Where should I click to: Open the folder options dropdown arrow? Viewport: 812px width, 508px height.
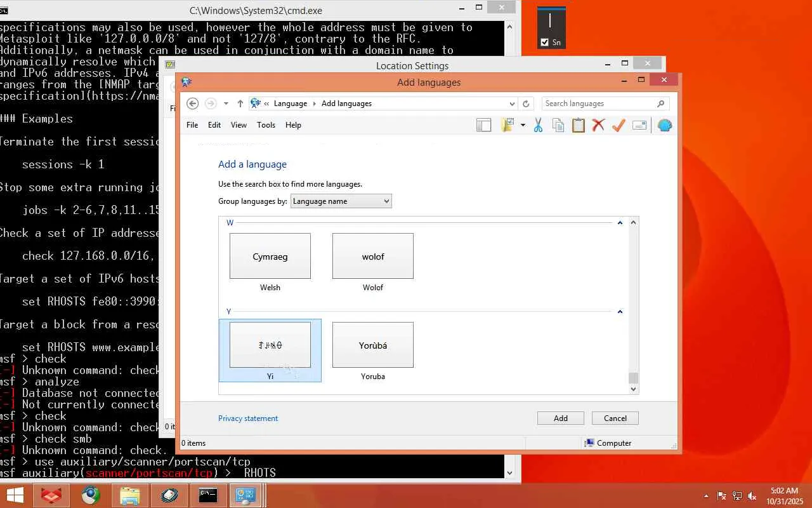click(x=523, y=125)
